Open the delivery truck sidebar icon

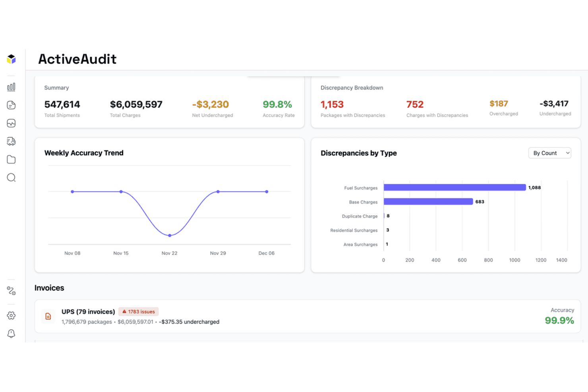point(11,141)
